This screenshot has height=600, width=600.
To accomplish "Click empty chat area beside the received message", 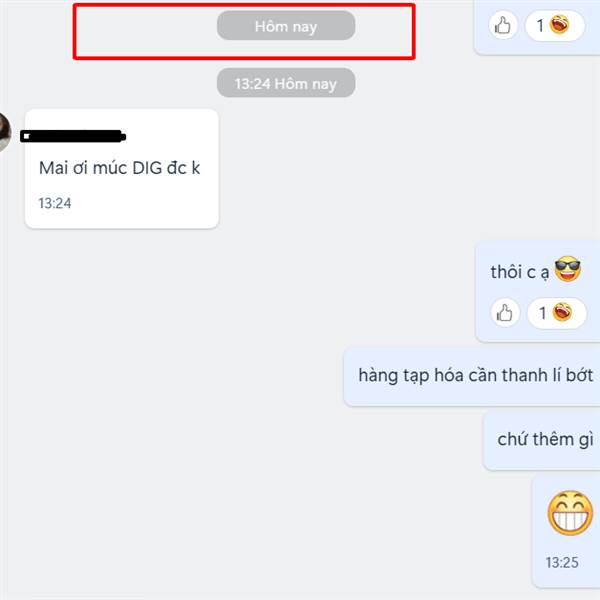I will point(344,169).
